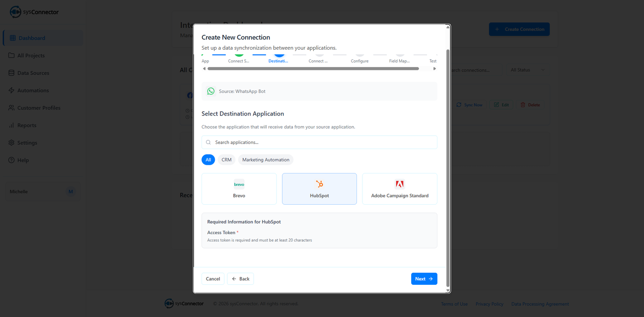Image resolution: width=644 pixels, height=317 pixels.
Task: Click the Dashboard grid icon in sidebar
Action: coord(13,38)
